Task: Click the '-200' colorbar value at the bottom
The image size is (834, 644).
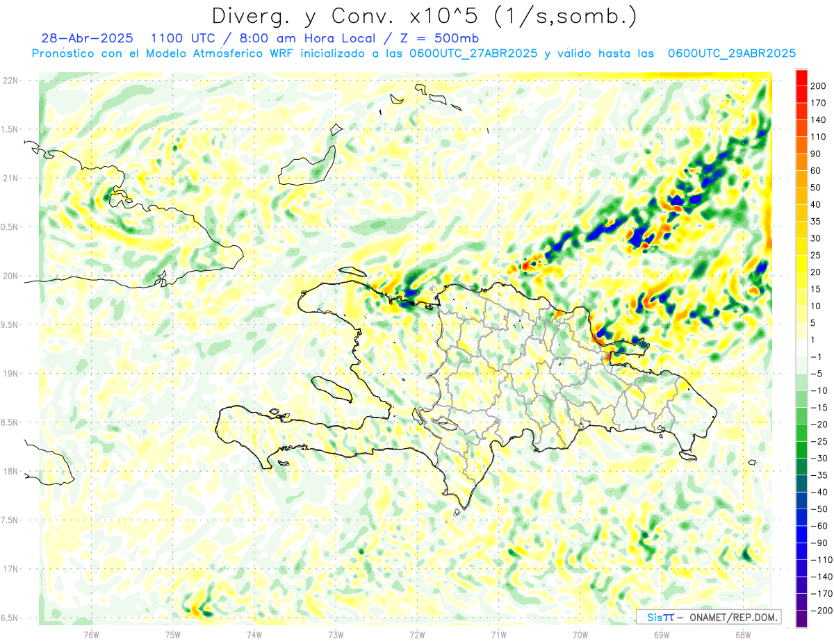Action: coord(821,611)
